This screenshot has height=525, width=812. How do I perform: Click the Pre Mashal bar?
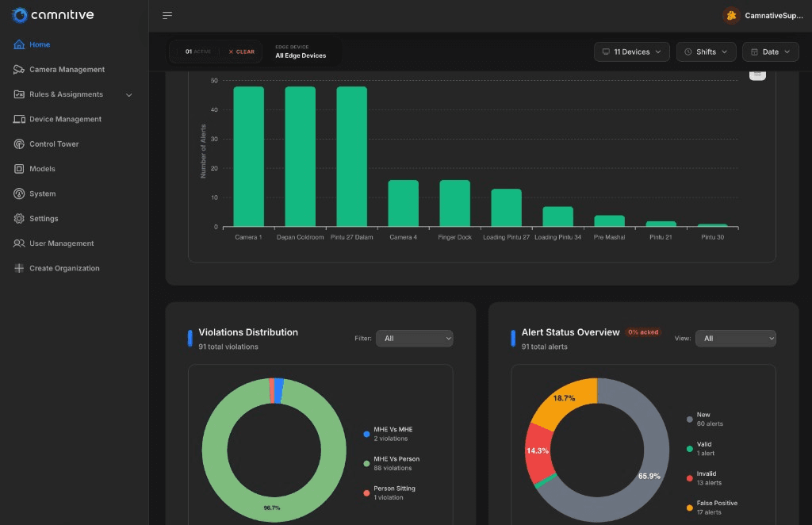pyautogui.click(x=610, y=221)
